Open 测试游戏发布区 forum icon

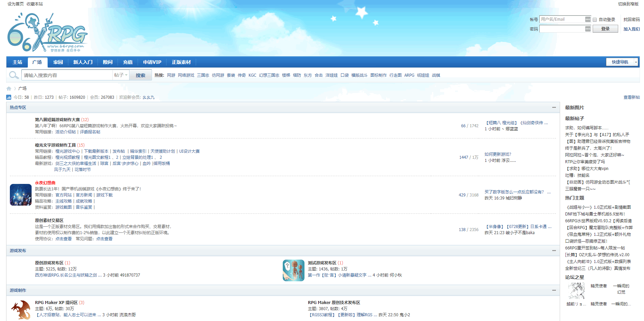click(294, 270)
